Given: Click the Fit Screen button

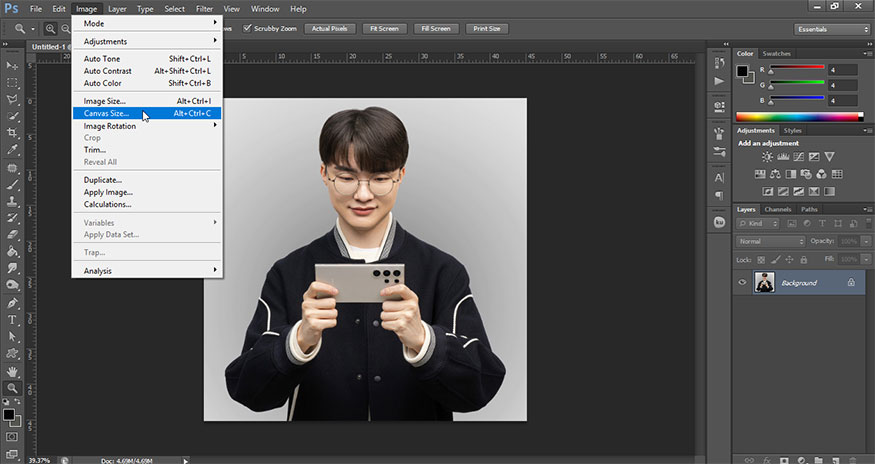Looking at the screenshot, I should (386, 29).
